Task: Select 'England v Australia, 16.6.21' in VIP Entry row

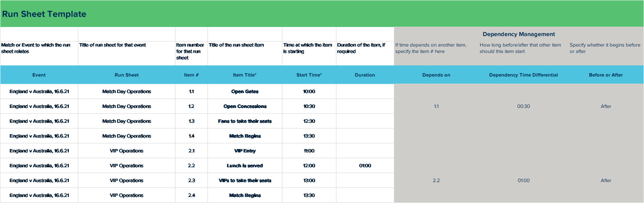Action: pos(39,151)
